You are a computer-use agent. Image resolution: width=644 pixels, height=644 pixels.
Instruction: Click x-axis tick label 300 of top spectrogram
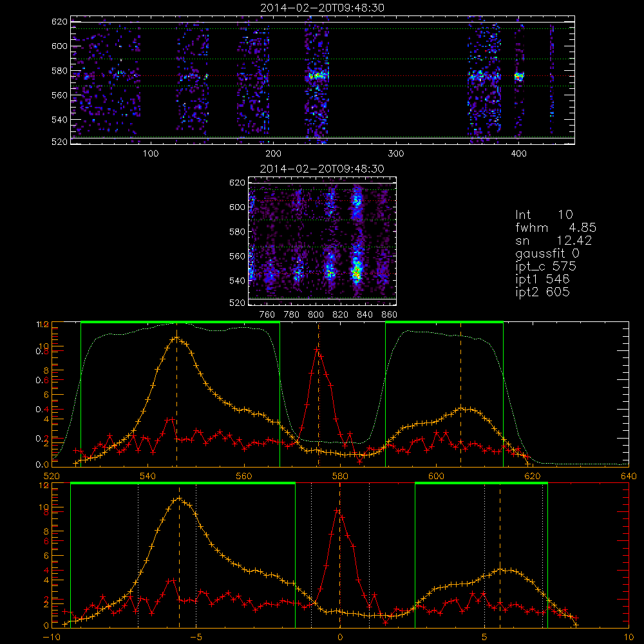396,154
